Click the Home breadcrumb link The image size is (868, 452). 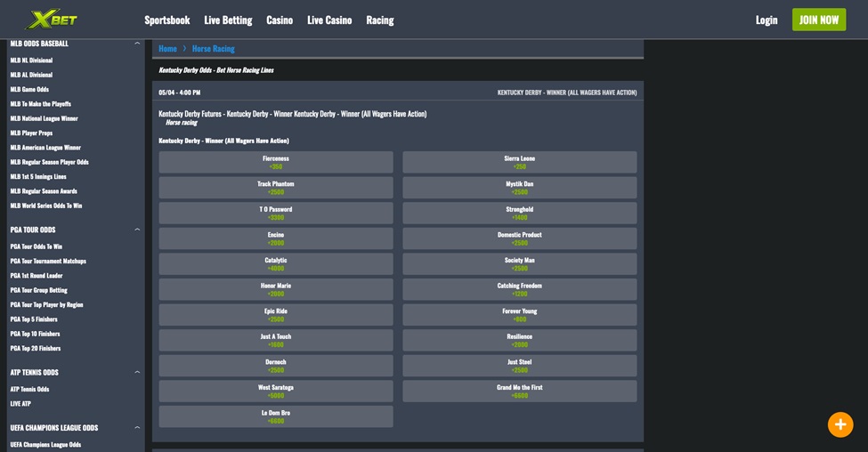coord(167,49)
